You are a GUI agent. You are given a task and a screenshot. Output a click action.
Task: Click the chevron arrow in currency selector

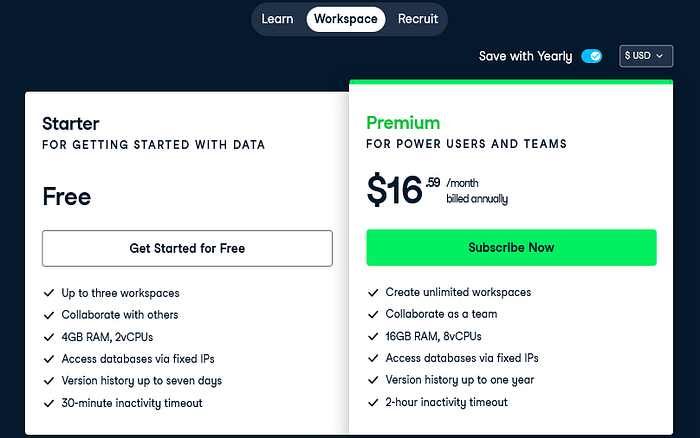click(660, 56)
